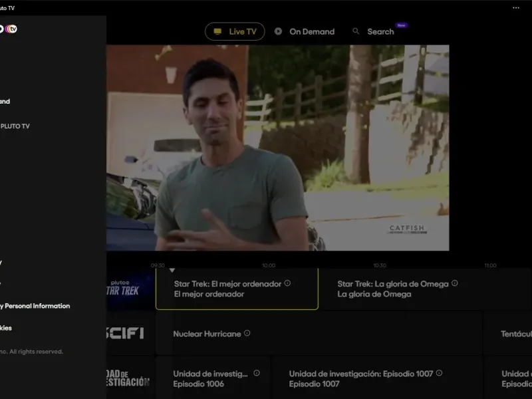The height and width of the screenshot is (399, 532).
Task: Open the three-dot window options menu
Action: (x=516, y=8)
